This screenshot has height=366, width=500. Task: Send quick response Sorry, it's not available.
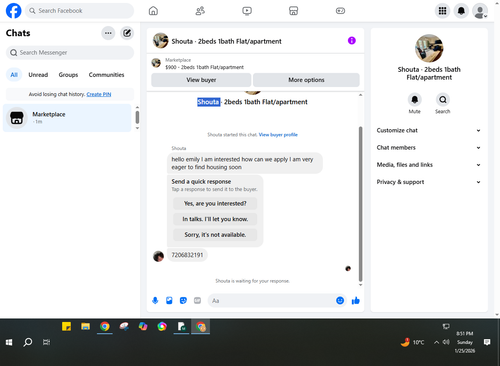coord(215,235)
